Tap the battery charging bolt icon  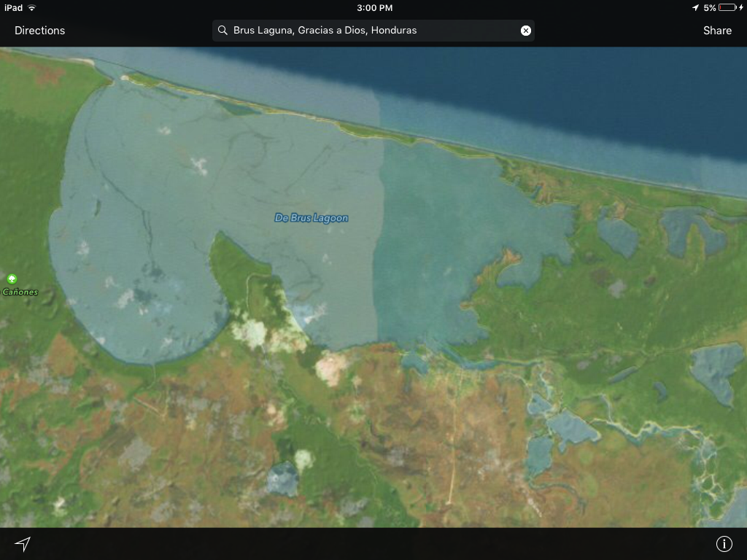pos(740,7)
